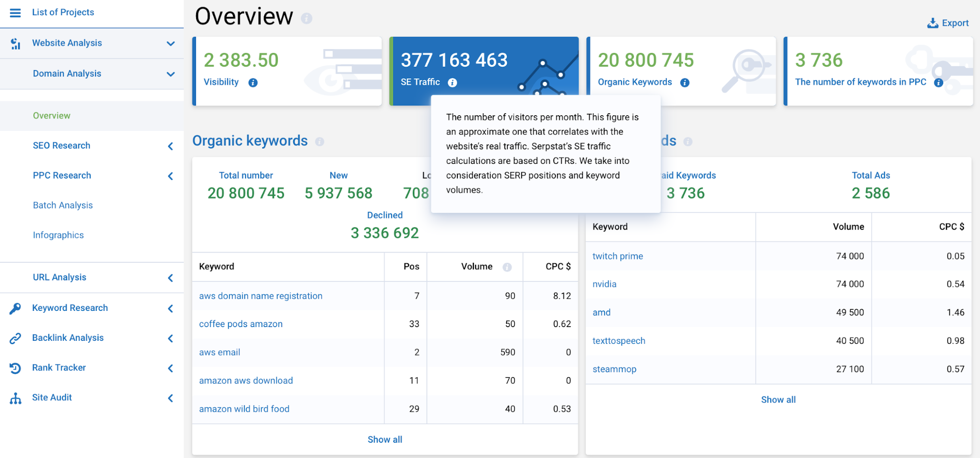Open the Infographics sidebar item
The width and height of the screenshot is (980, 458).
(58, 235)
